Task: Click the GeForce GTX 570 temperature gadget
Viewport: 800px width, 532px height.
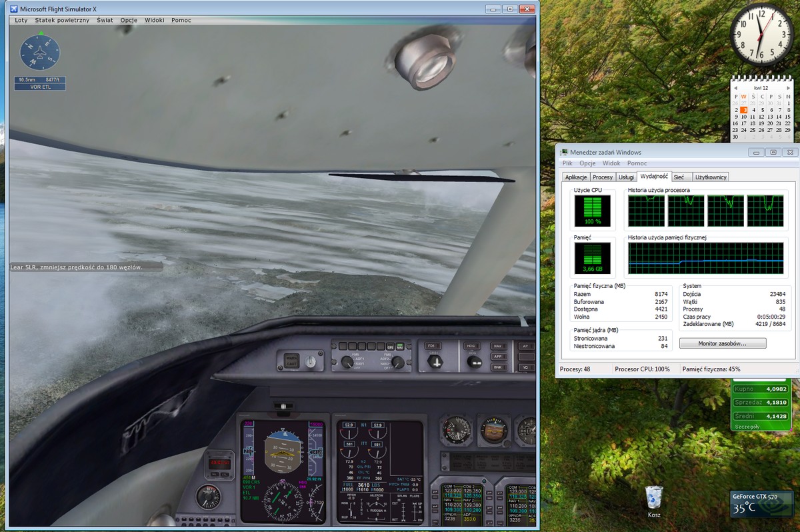Action: [x=763, y=504]
